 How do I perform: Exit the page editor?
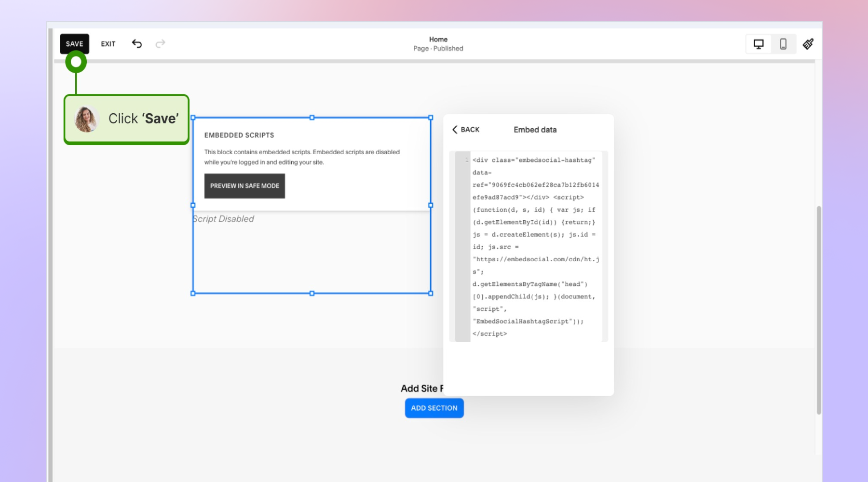click(108, 44)
